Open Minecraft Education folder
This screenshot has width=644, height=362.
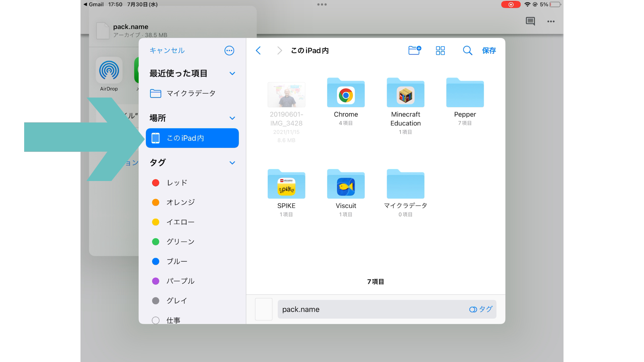click(405, 93)
